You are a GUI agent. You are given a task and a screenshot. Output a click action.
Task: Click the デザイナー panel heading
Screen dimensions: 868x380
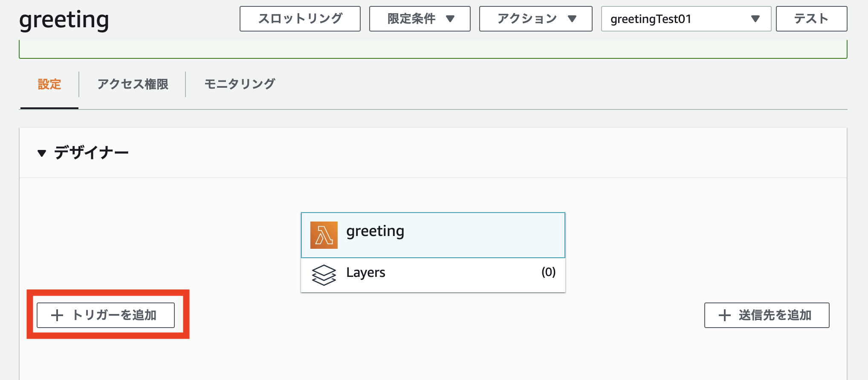click(91, 153)
